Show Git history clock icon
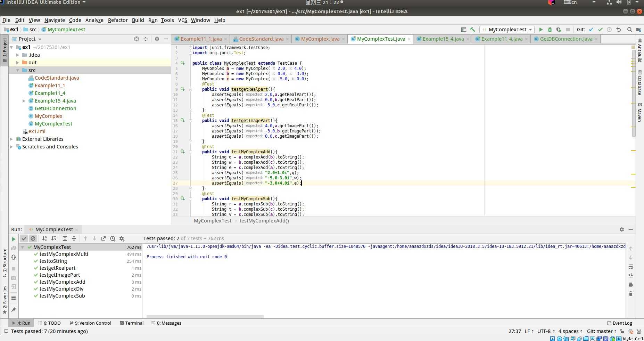Viewport: 644px width, 341px height. point(609,30)
